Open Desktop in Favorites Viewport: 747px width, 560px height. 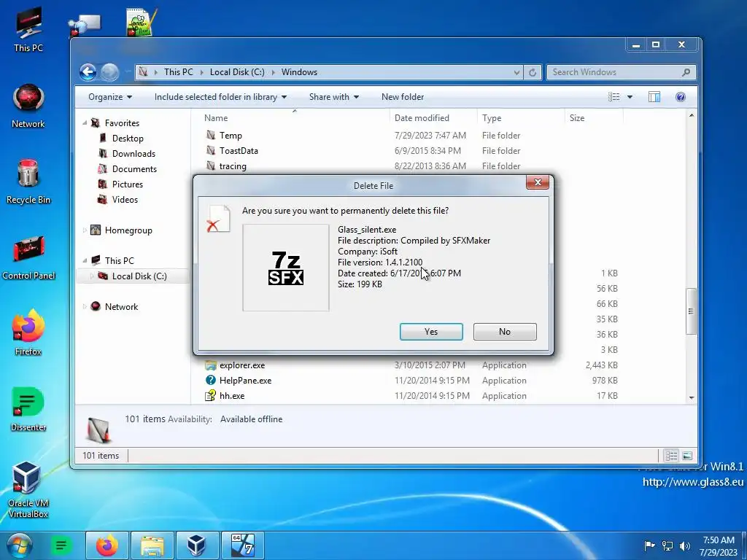(x=128, y=139)
